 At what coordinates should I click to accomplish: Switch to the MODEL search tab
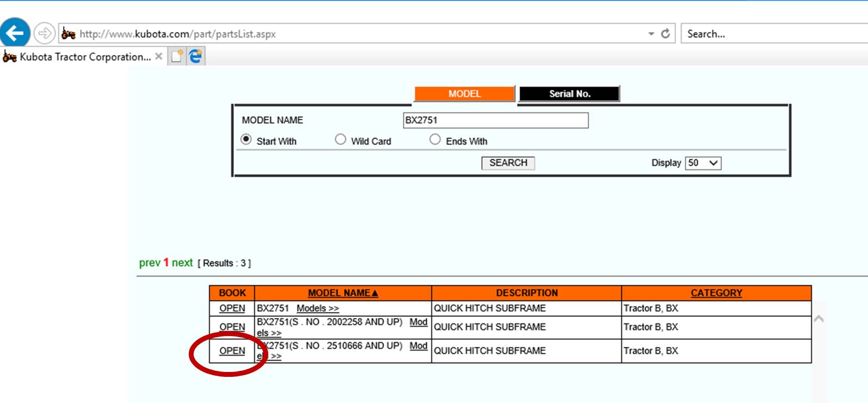tap(465, 94)
